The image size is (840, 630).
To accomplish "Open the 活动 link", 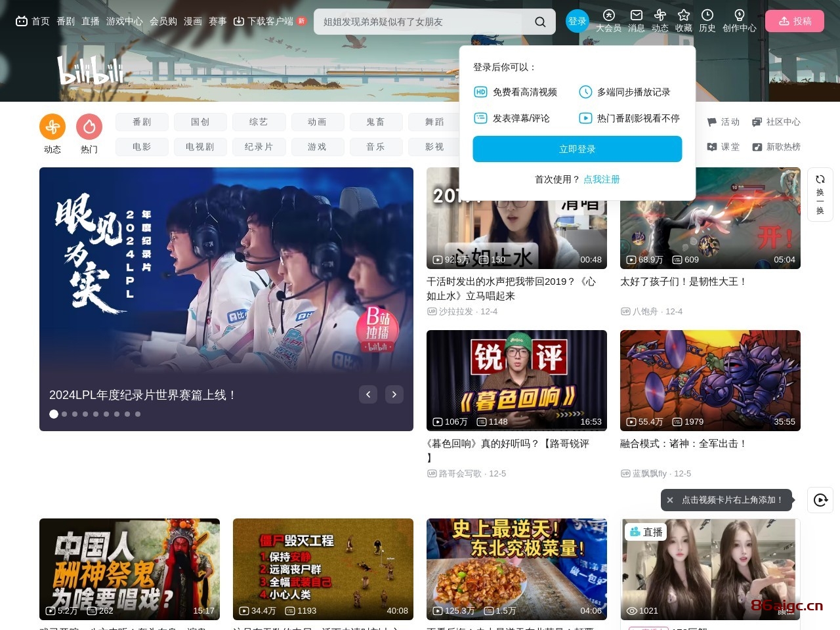I will 724,122.
